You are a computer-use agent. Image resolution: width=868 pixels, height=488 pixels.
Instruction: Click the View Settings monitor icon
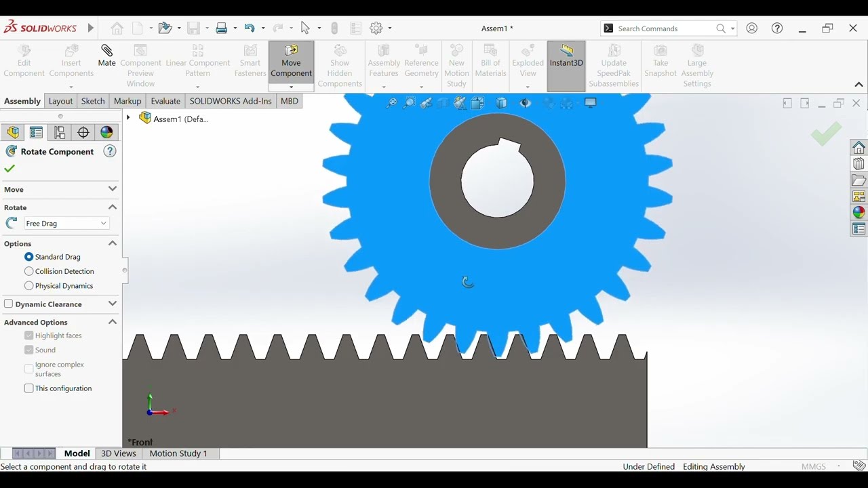pyautogui.click(x=591, y=103)
